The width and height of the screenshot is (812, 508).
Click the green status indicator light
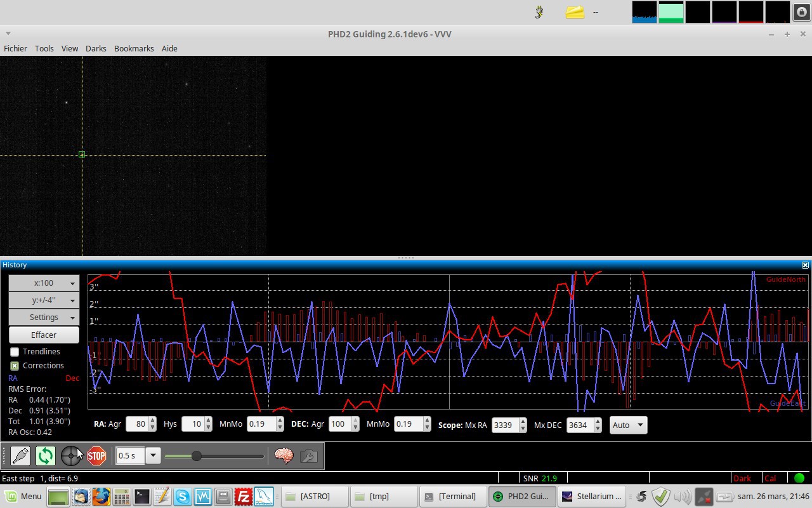tap(799, 478)
